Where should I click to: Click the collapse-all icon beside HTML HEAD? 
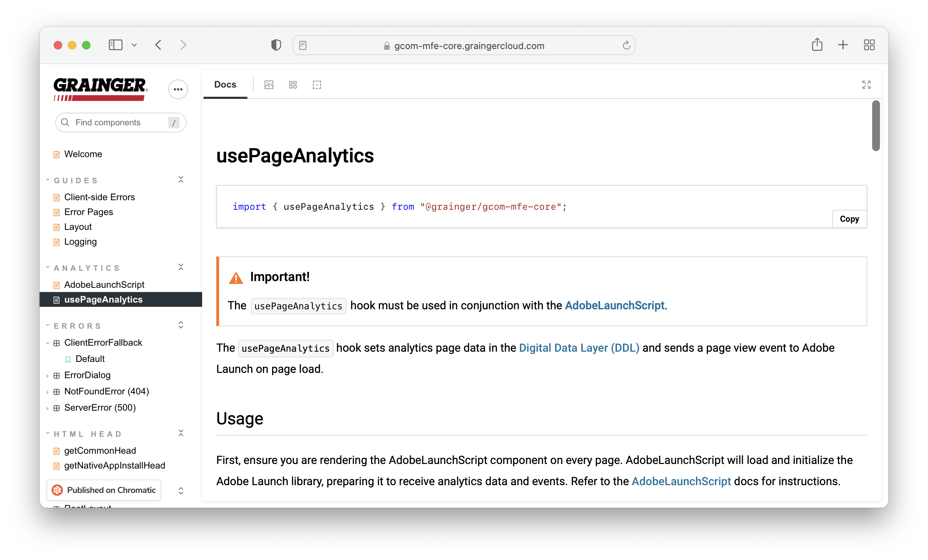181,433
